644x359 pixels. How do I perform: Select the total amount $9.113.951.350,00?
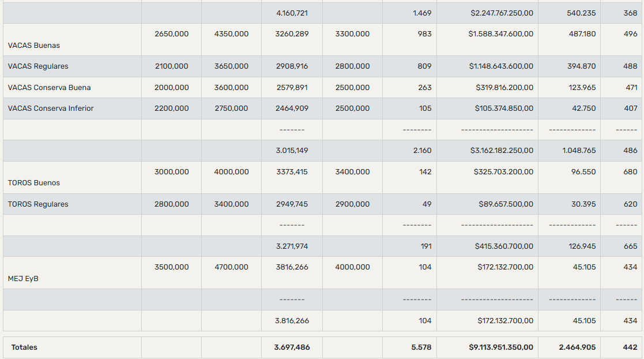(501, 347)
